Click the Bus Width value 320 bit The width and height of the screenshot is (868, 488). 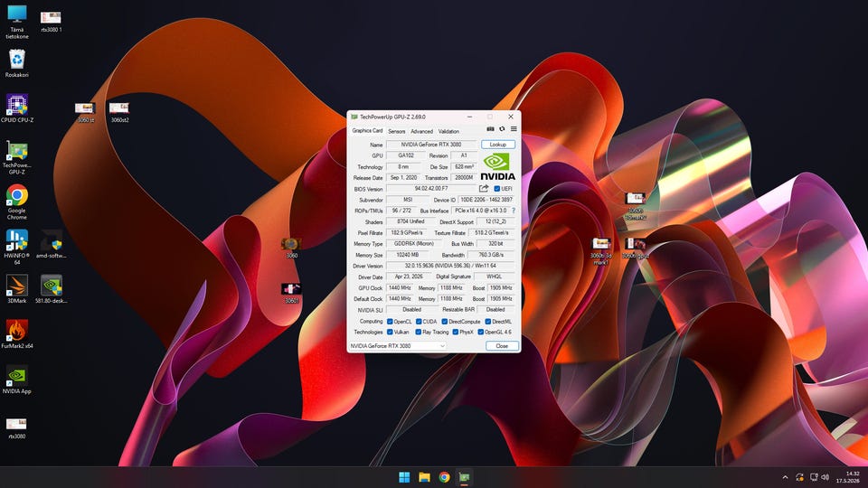point(496,243)
